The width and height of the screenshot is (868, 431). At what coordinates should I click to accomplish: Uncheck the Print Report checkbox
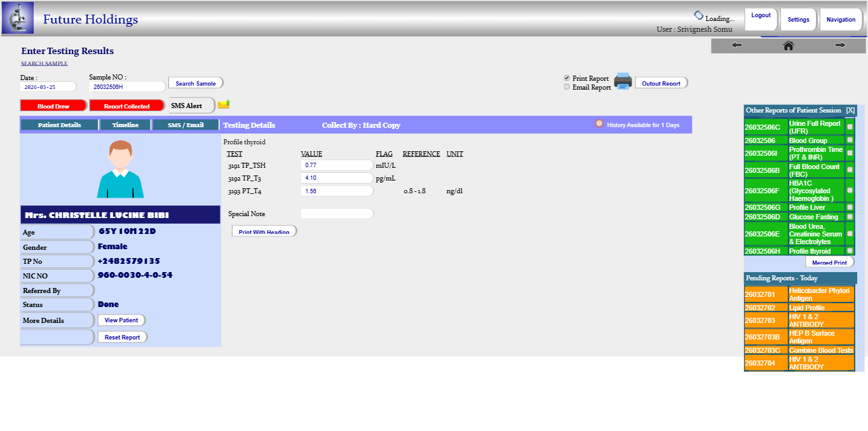coord(567,78)
